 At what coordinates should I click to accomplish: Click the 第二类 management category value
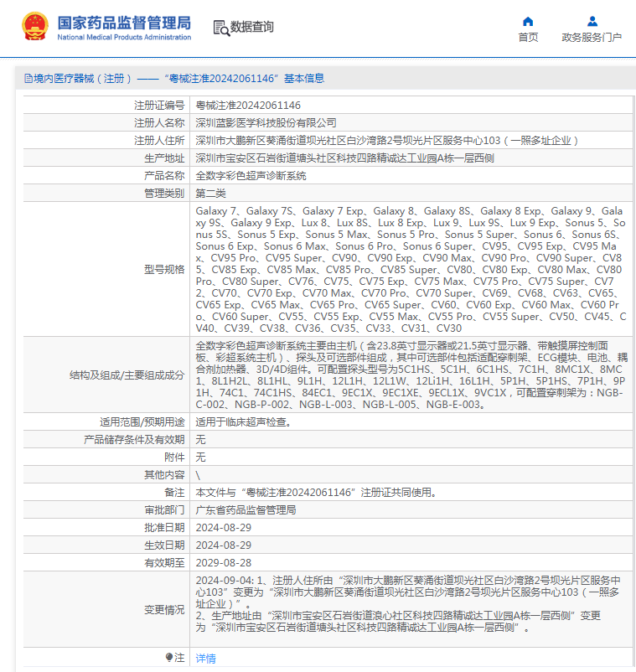[x=210, y=194]
